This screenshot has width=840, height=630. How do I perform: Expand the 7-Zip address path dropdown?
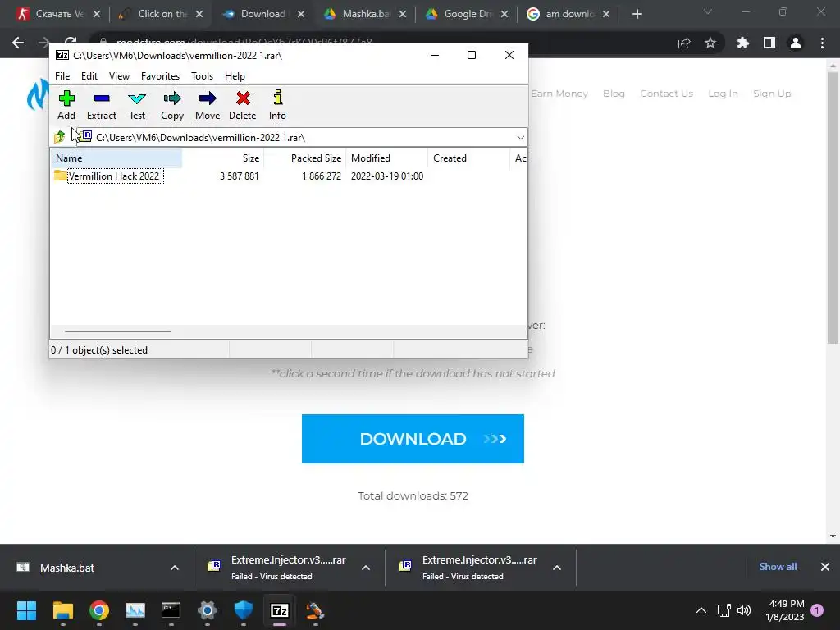pos(520,138)
